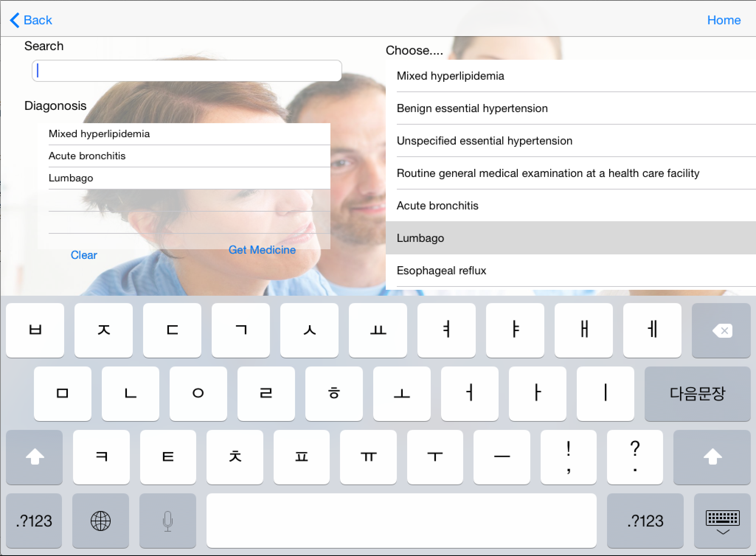Tap the left .?123 symbols key
The image size is (756, 556).
34,521
